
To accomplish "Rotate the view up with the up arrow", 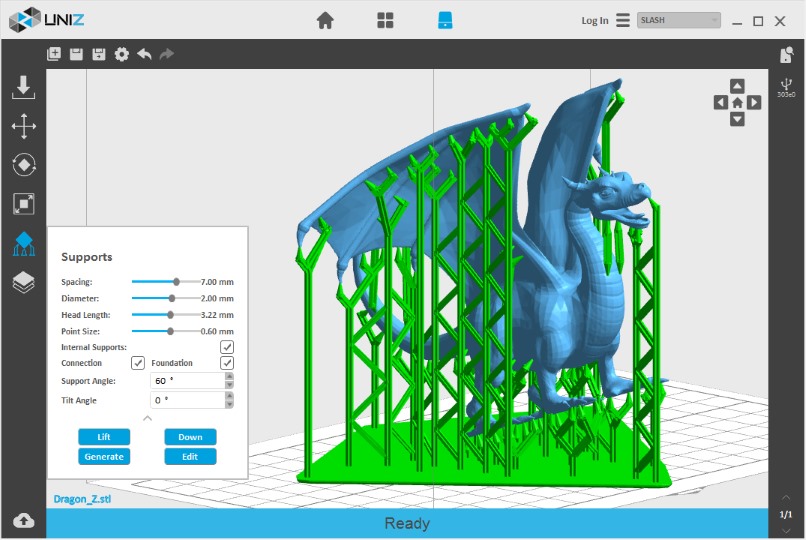I will [737, 86].
